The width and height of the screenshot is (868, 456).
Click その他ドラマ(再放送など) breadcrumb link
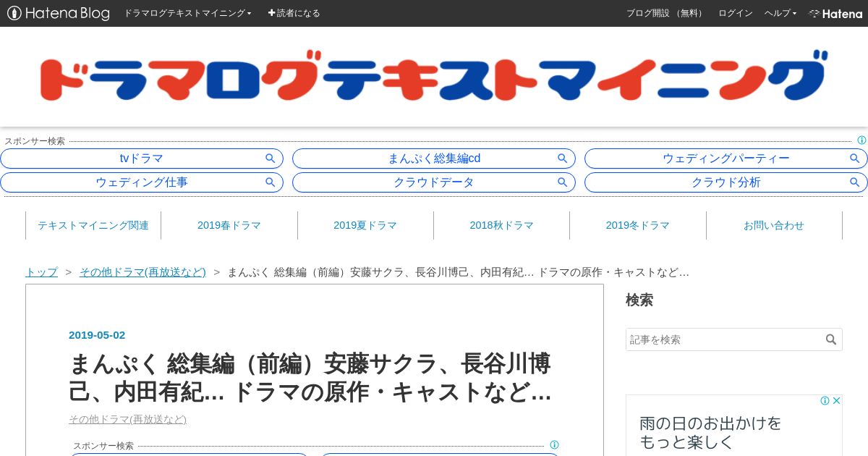click(142, 272)
